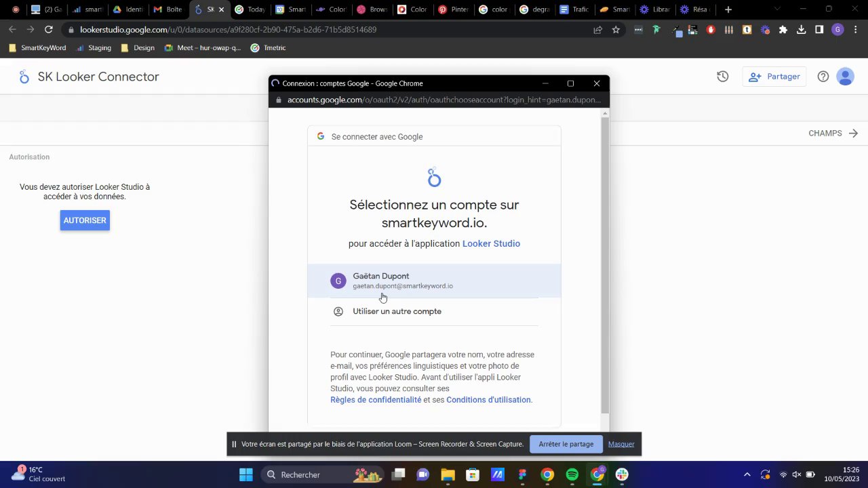The image size is (868, 488).
Task: Open Spotify from the taskbar
Action: click(572, 474)
